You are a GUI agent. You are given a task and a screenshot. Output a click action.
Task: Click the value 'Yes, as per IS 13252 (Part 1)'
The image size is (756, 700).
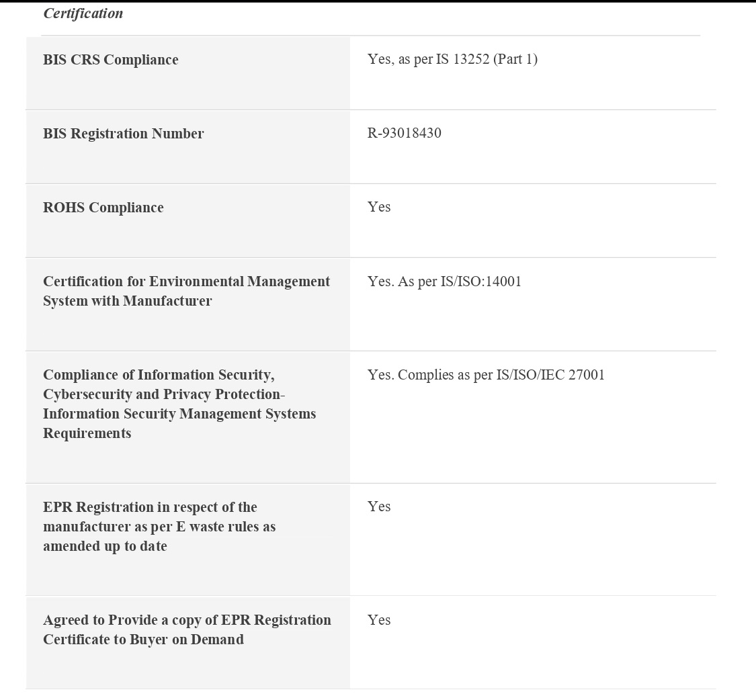click(452, 59)
